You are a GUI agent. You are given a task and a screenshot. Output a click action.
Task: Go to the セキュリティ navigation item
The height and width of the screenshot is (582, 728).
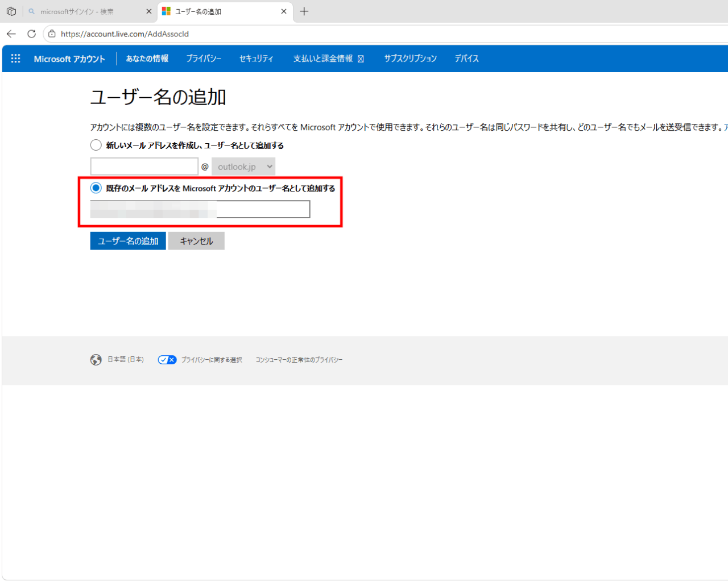(x=256, y=59)
